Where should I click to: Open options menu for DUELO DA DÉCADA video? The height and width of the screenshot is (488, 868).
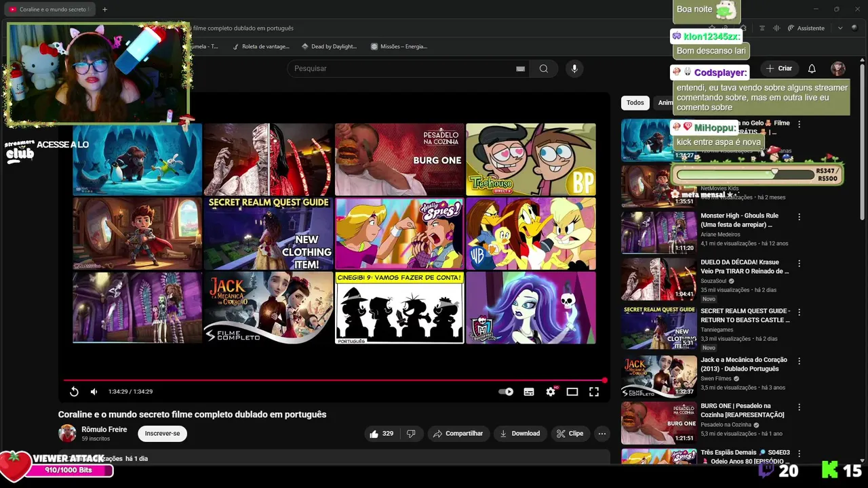tap(800, 263)
